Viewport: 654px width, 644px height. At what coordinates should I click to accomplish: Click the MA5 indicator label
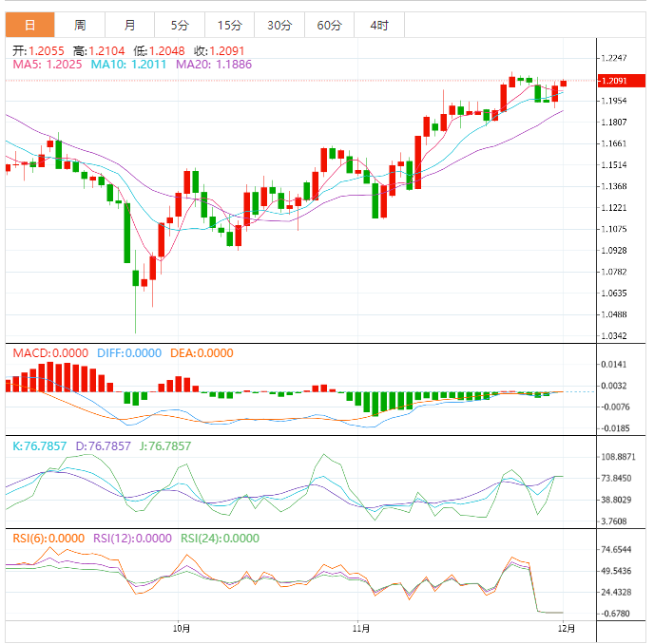point(47,65)
